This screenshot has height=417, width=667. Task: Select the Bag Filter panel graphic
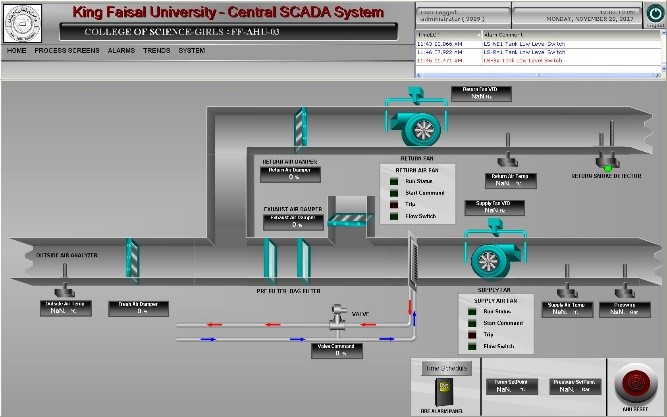point(303,260)
